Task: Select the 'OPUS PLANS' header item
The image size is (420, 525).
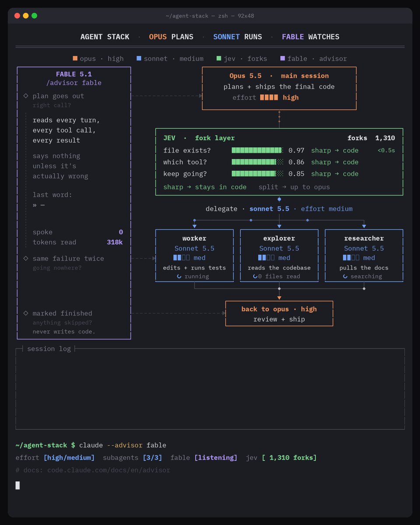Action: [x=171, y=37]
